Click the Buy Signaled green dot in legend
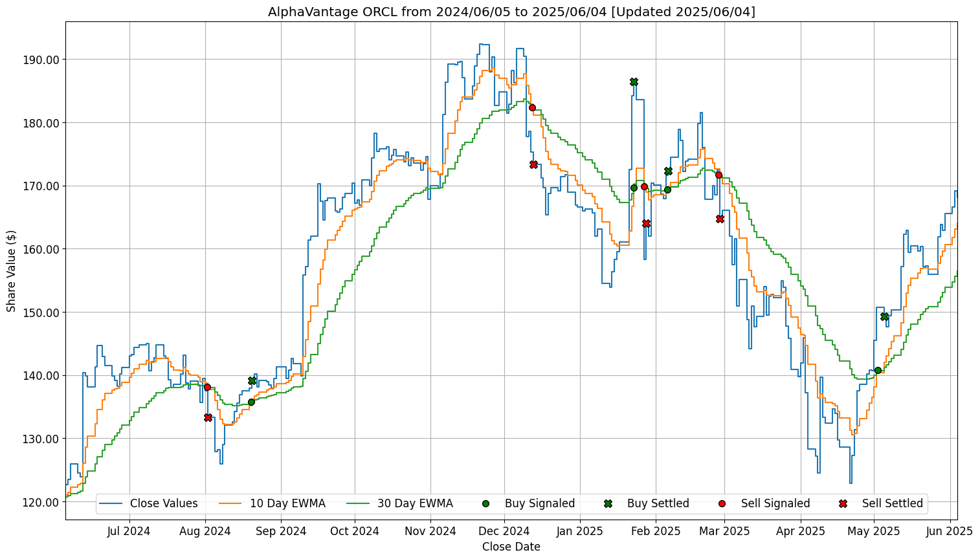 (486, 503)
